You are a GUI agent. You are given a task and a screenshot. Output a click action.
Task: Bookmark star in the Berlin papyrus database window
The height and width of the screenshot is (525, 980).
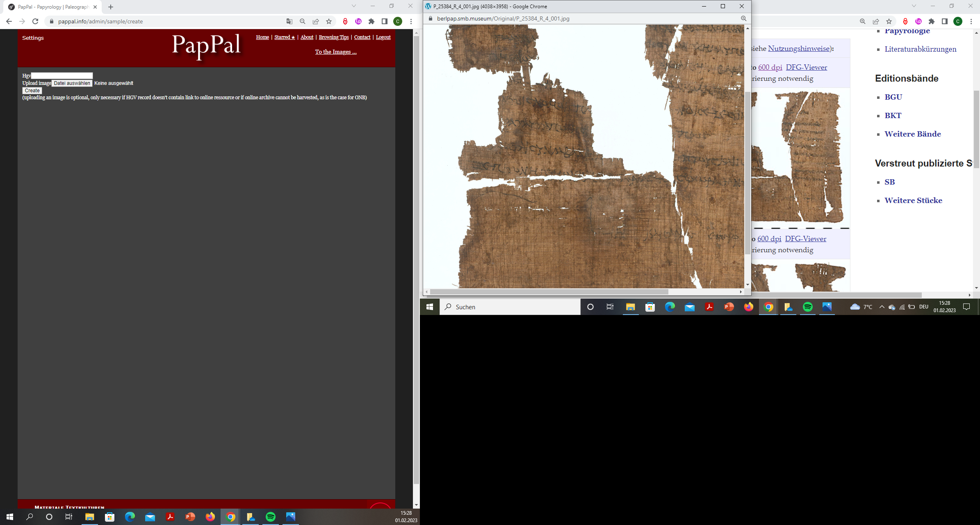pyautogui.click(x=889, y=21)
